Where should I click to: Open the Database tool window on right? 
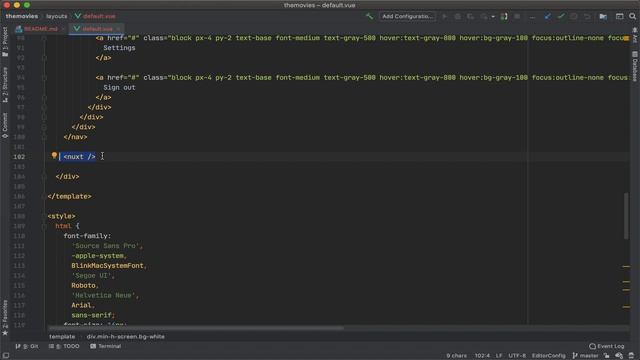point(635,67)
